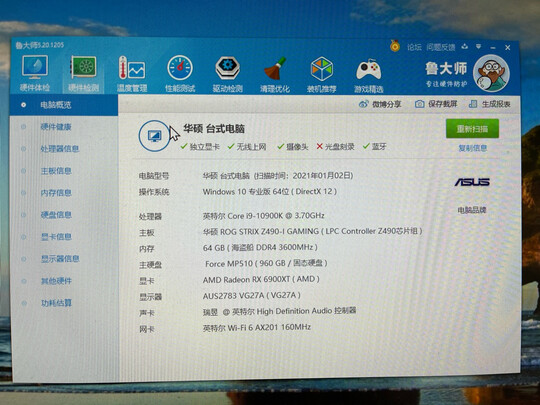Open 其他硬件 sidebar item
Viewport: 540px width, 405px height.
point(56,281)
